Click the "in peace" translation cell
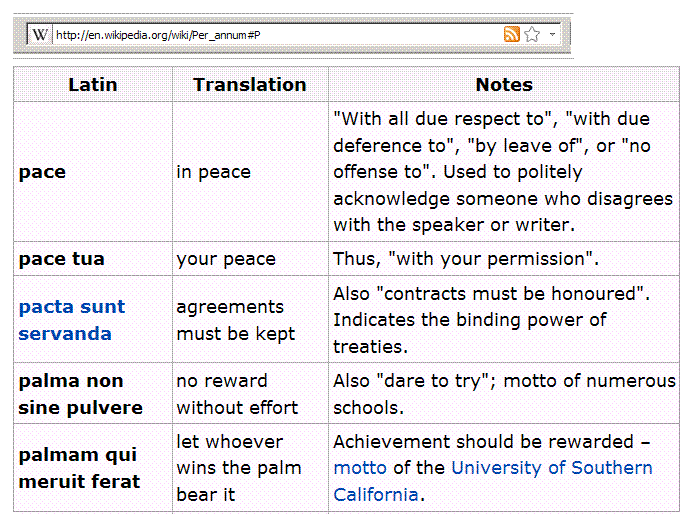696x532 pixels. pyautogui.click(x=212, y=172)
